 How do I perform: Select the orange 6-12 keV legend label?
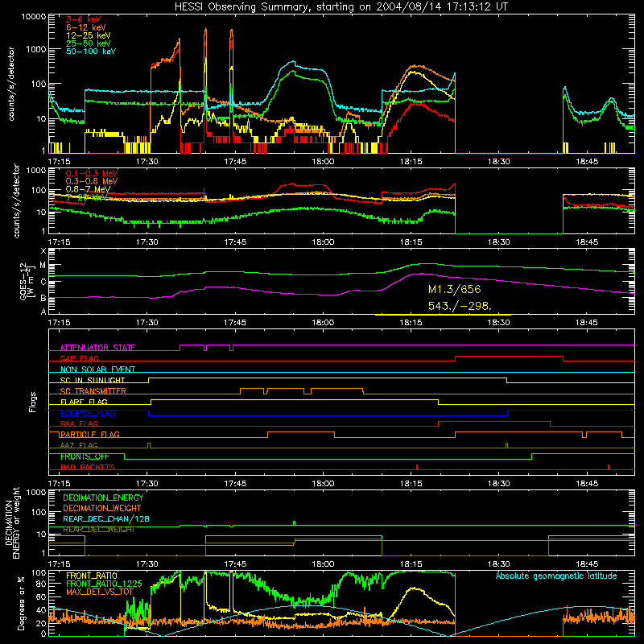point(86,27)
